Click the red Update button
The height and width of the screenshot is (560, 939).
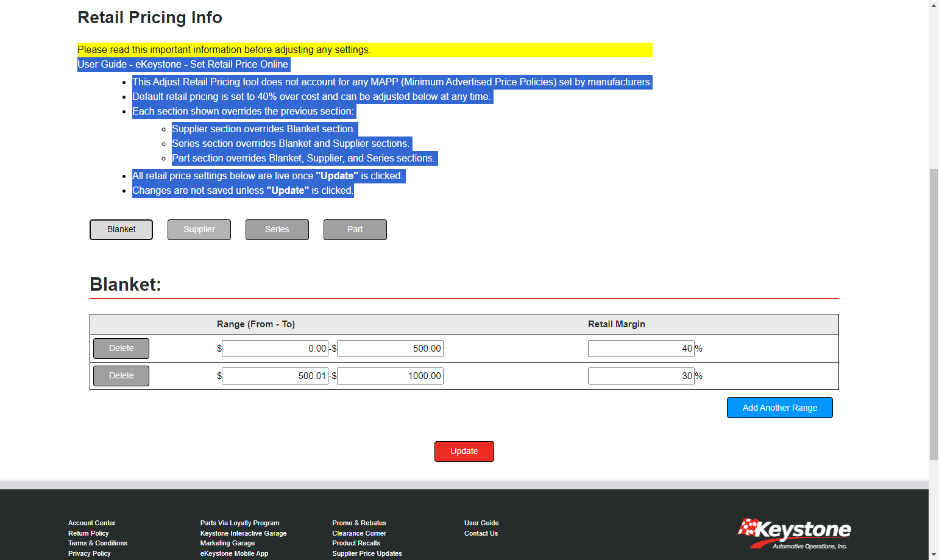pyautogui.click(x=464, y=452)
